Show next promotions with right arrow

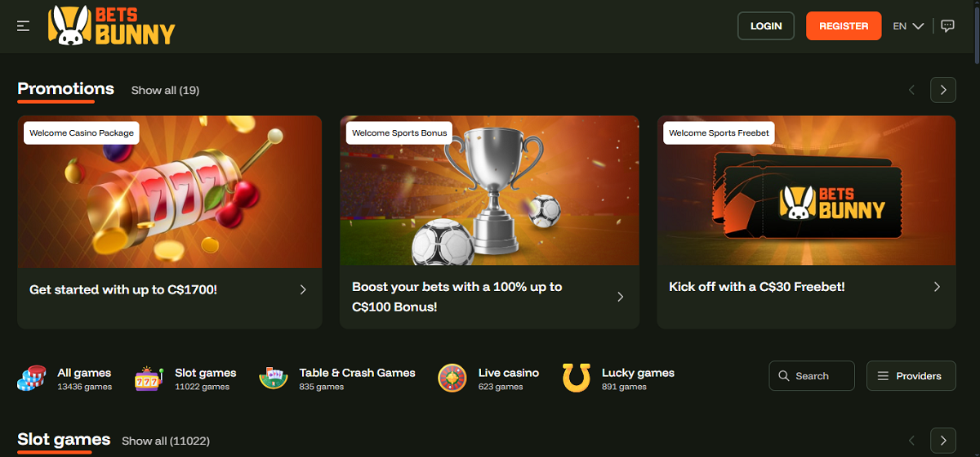click(943, 90)
